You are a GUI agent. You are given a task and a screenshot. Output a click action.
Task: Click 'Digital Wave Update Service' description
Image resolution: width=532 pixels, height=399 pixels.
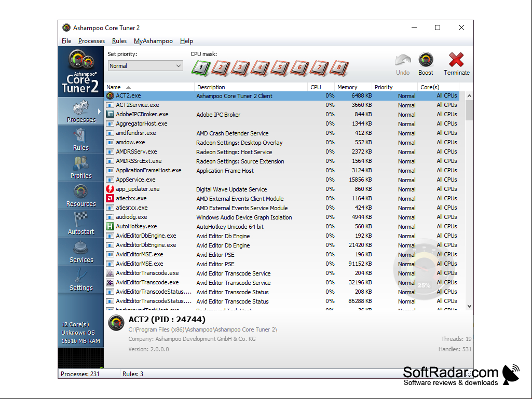(x=231, y=189)
